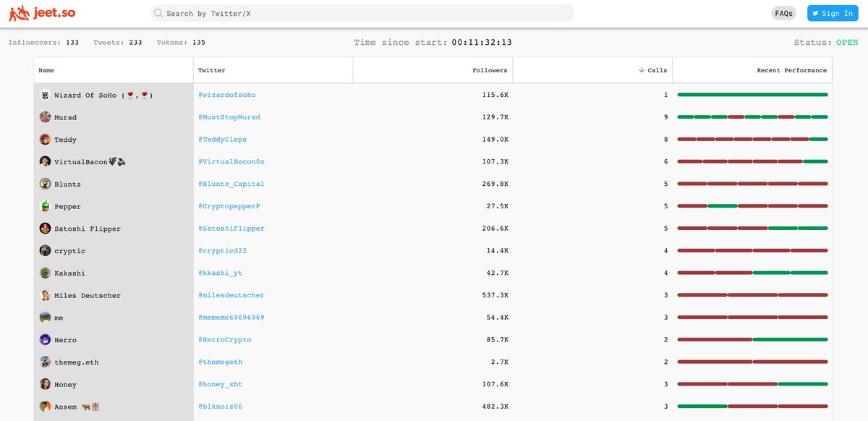The height and width of the screenshot is (421, 868).
Task: Click Murad's recent performance bar
Action: coord(752,117)
